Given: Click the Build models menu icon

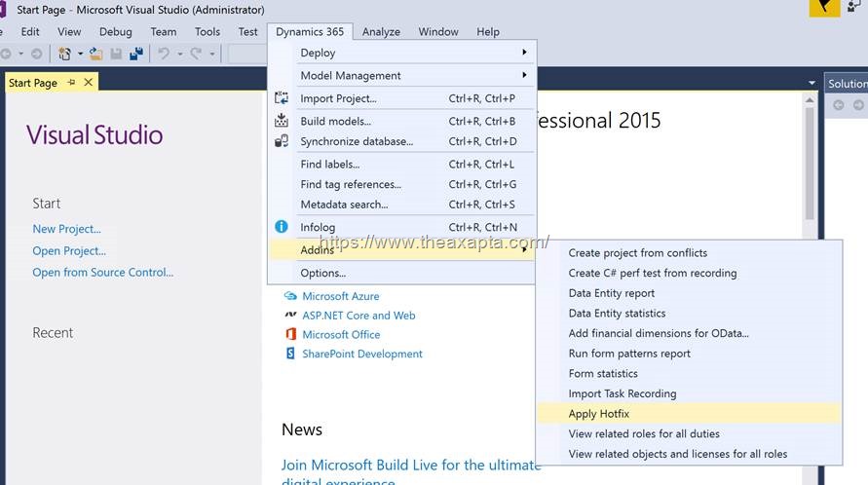Looking at the screenshot, I should tap(282, 120).
